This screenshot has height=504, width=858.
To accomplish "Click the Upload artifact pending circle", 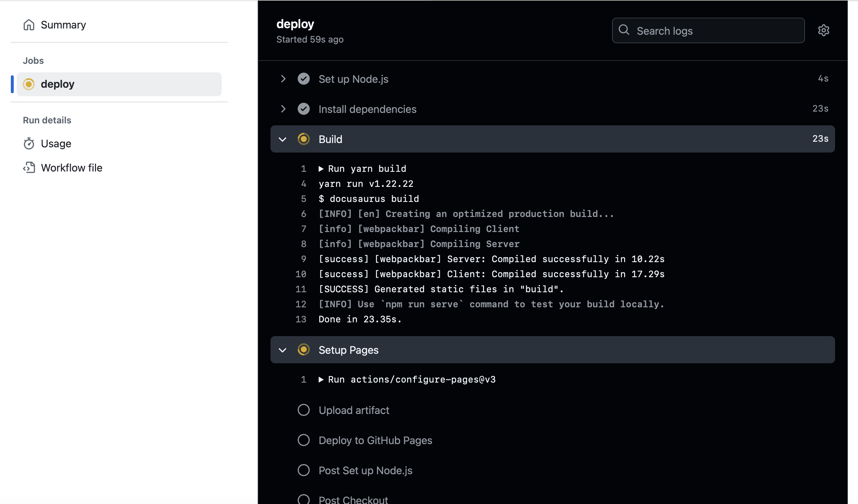I will (x=303, y=410).
